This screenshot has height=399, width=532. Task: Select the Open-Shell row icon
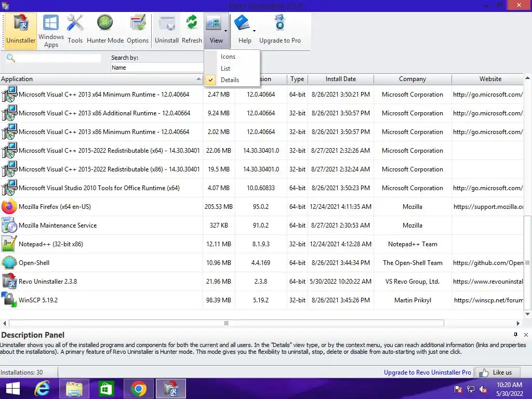pos(9,262)
